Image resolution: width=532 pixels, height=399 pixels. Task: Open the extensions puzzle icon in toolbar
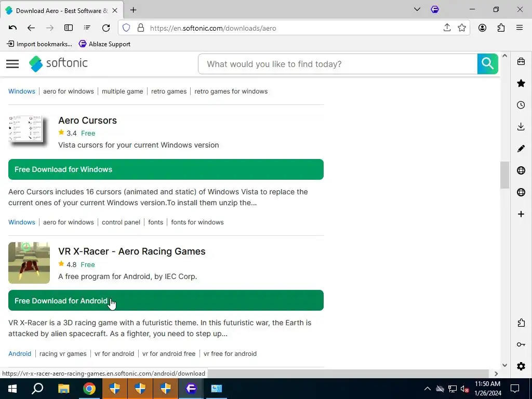tap(501, 28)
